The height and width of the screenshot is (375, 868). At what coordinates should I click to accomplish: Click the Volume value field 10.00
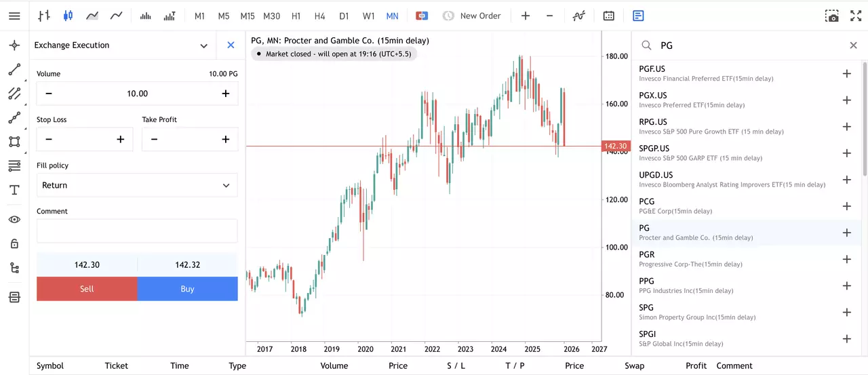pyautogui.click(x=137, y=94)
